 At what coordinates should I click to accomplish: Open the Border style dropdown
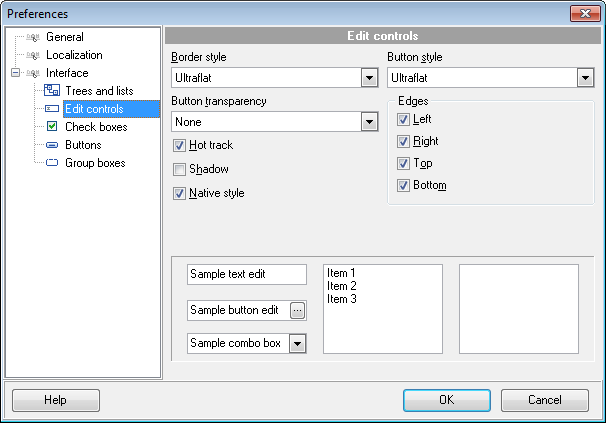(369, 78)
